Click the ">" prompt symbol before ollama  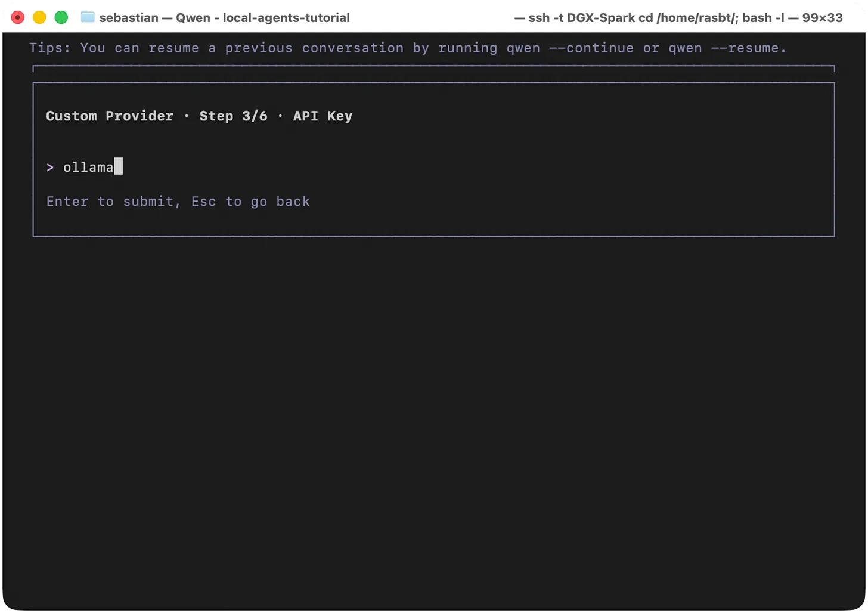point(50,168)
